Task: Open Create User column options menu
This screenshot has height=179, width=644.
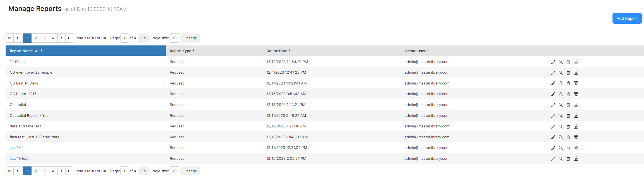Action: (428, 51)
